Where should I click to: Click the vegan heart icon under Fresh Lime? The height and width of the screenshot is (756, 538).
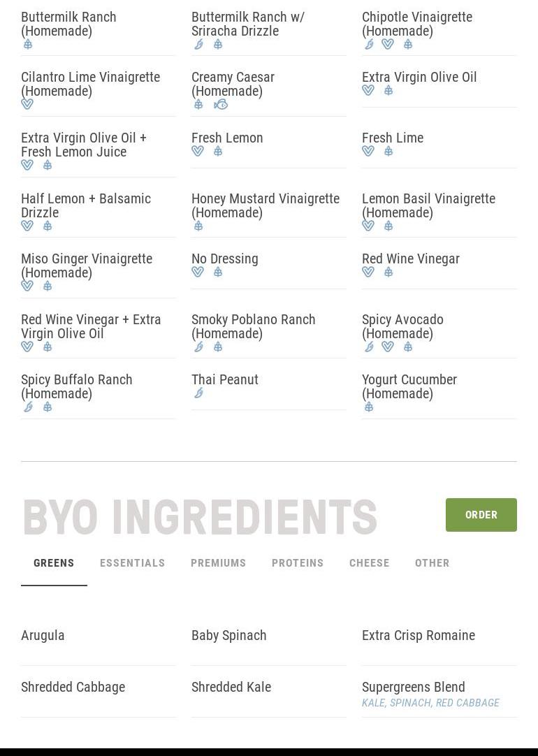click(368, 152)
